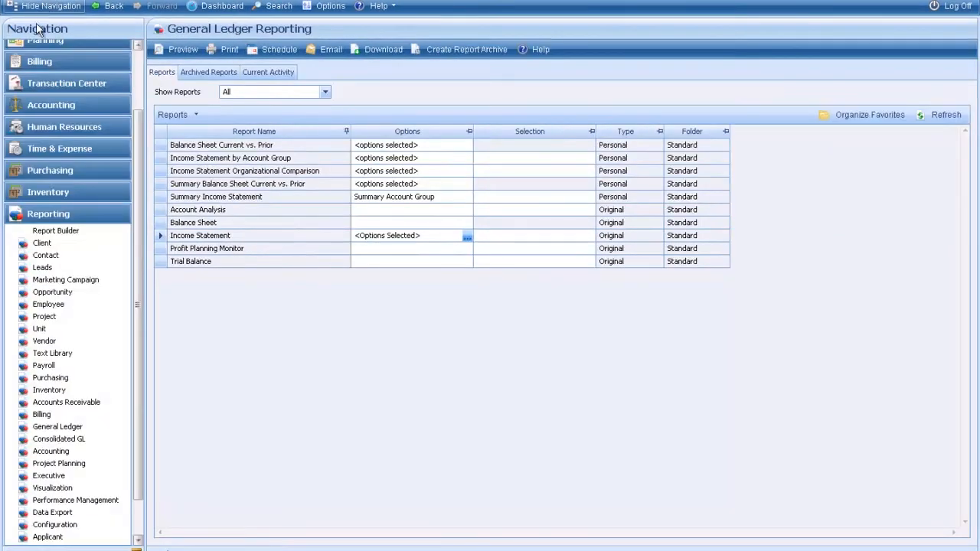Click the Accounting section icon
The width and height of the screenshot is (980, 551).
coord(15,105)
